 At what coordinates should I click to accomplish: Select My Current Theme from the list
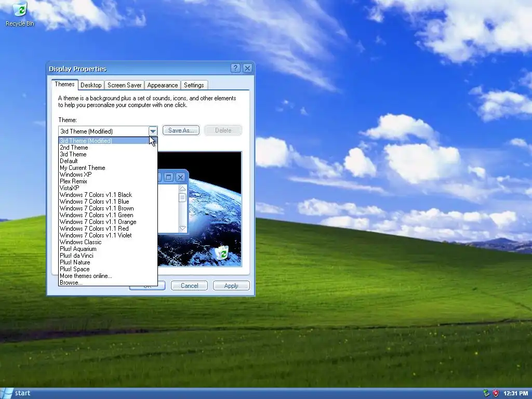tap(108, 168)
